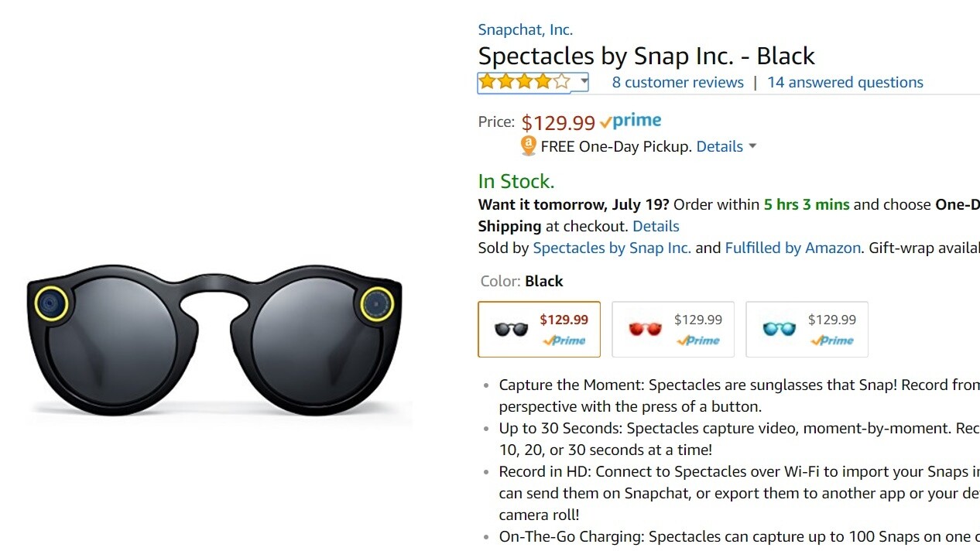The width and height of the screenshot is (980, 551).
Task: Click the Prime logo next to price
Action: (x=631, y=121)
